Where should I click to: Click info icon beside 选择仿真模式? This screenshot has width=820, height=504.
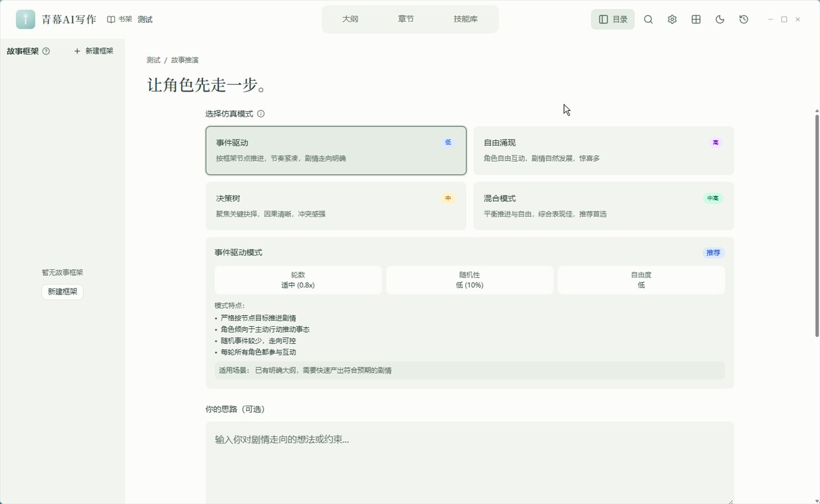tap(261, 114)
